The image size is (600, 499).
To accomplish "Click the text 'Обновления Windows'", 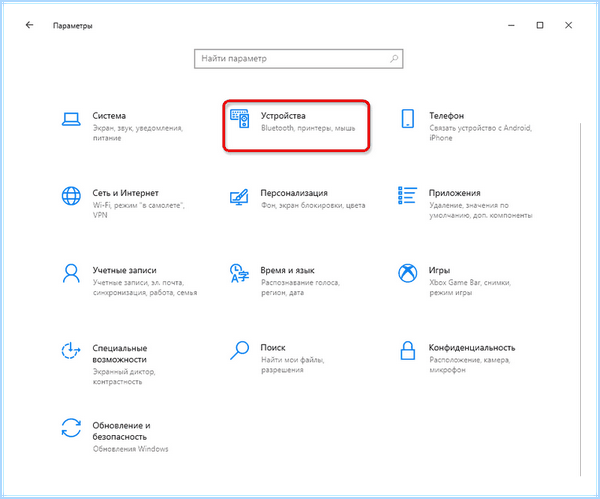I will click(x=130, y=448).
